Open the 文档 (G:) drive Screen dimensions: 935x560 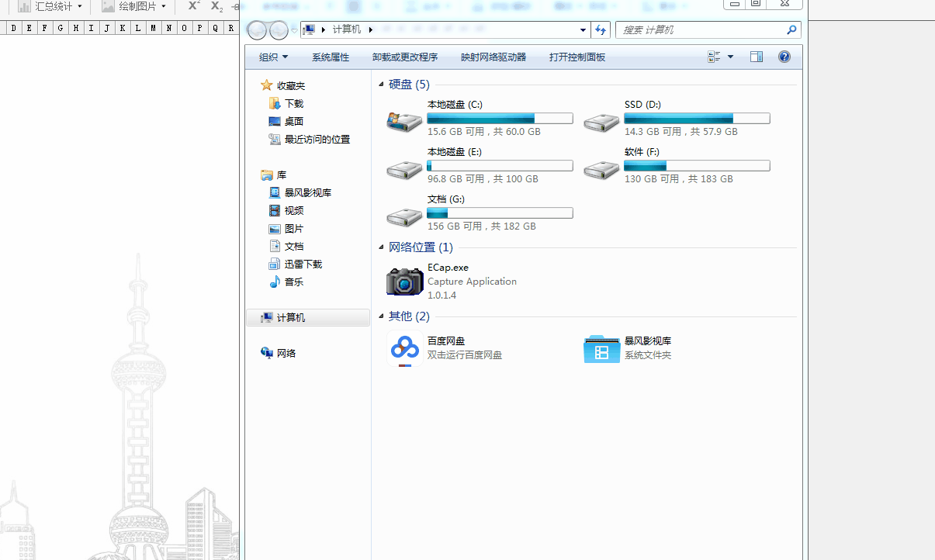pos(404,215)
